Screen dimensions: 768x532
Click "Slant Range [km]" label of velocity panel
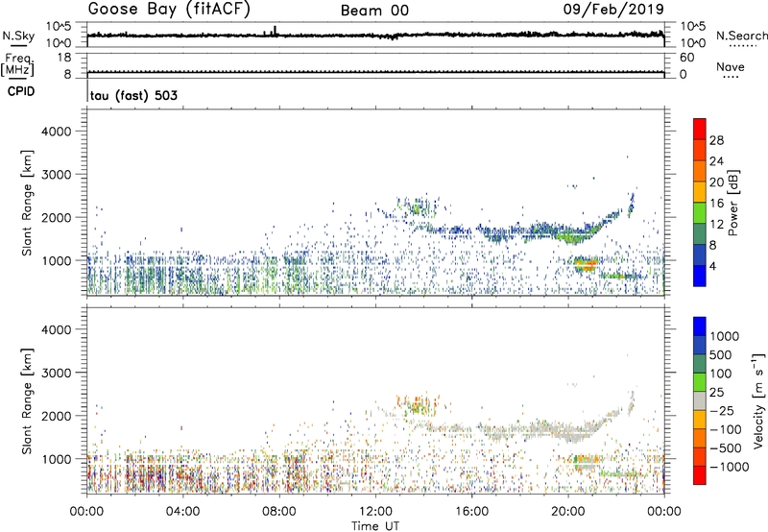click(27, 401)
